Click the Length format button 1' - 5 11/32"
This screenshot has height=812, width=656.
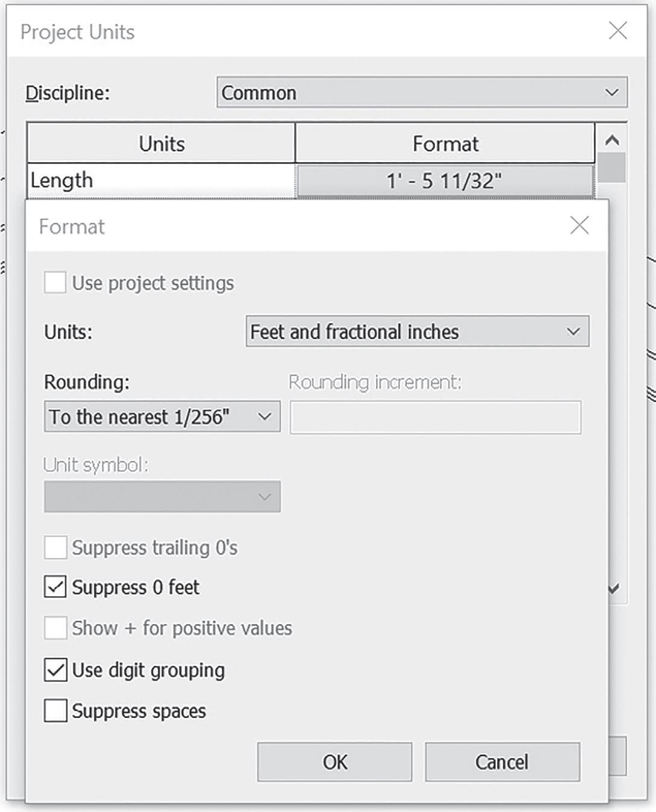click(445, 180)
